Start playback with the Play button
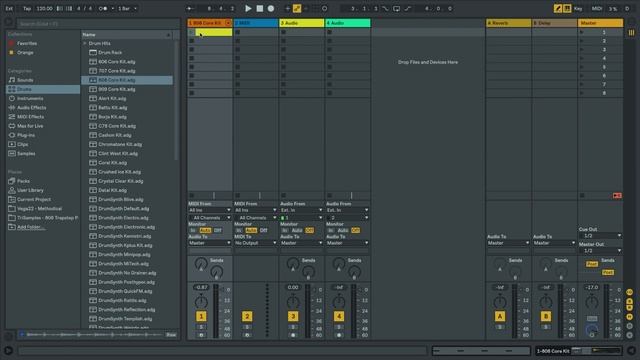Viewport: 640px width, 360px height. [248, 8]
